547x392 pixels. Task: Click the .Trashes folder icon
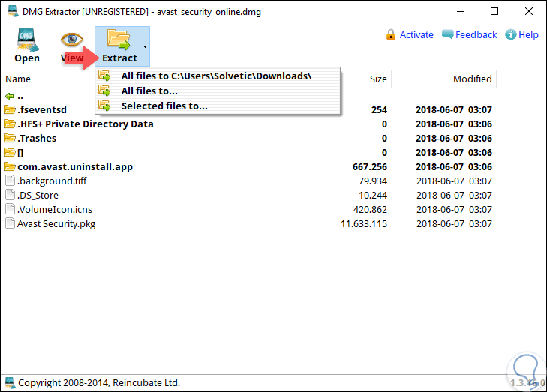(x=10, y=139)
